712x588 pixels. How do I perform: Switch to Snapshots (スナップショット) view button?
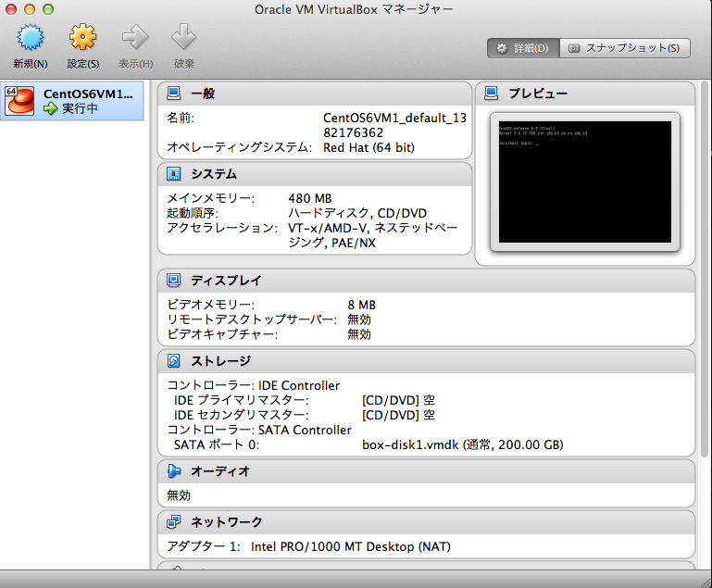625,48
